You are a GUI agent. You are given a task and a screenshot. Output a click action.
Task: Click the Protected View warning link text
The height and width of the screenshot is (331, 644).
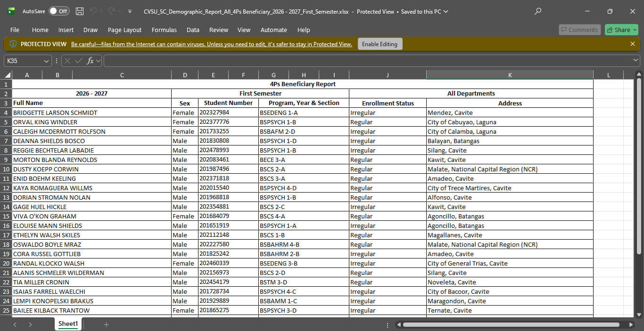coord(211,44)
